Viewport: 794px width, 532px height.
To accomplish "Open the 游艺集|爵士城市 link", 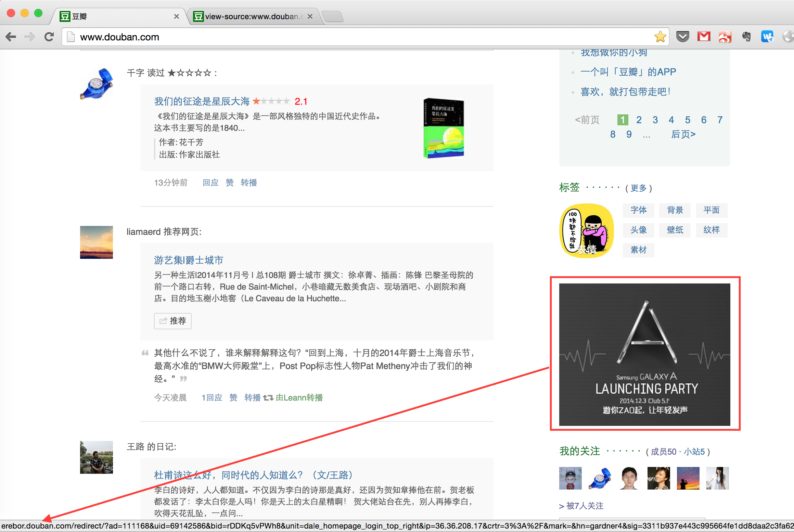I will 189,260.
